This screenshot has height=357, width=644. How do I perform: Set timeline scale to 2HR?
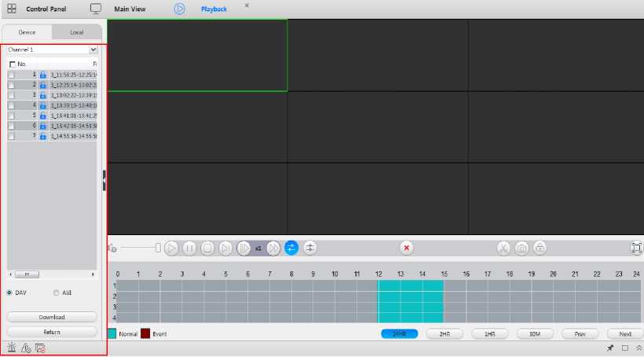[x=445, y=334]
